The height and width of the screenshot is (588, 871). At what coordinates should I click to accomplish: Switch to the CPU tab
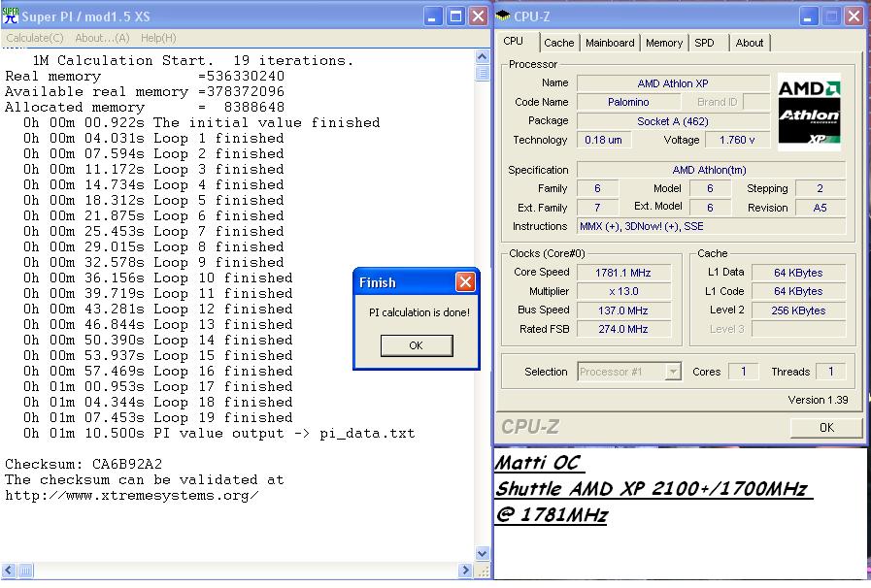(x=518, y=42)
